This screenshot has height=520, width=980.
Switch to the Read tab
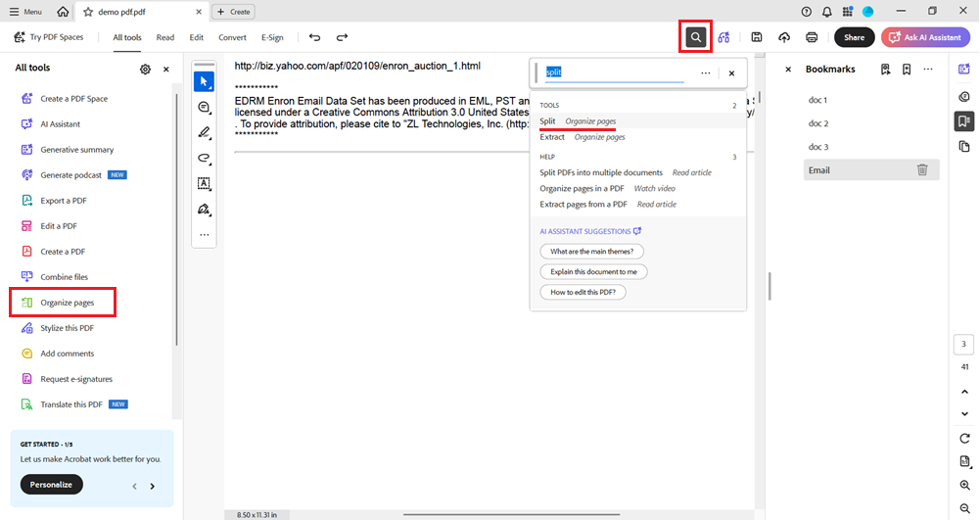(x=165, y=37)
